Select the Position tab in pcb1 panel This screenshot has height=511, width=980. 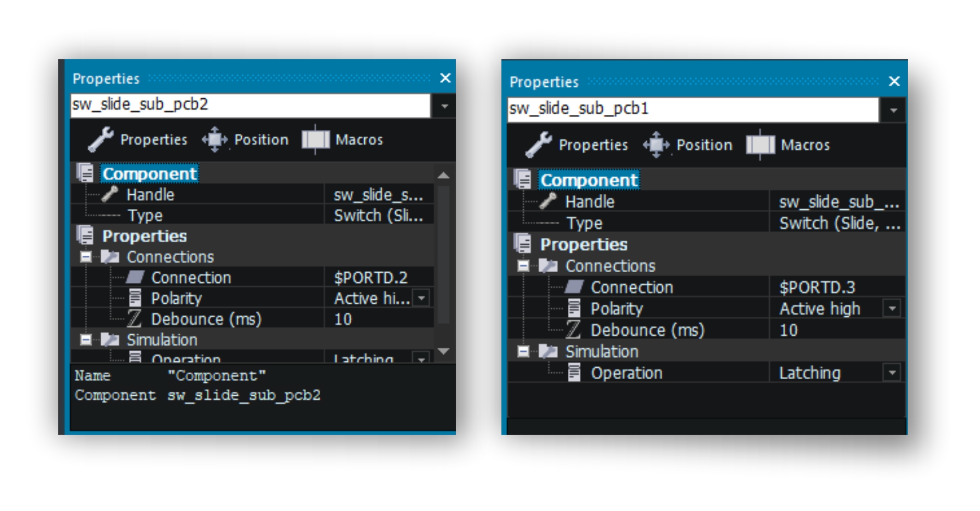(688, 145)
